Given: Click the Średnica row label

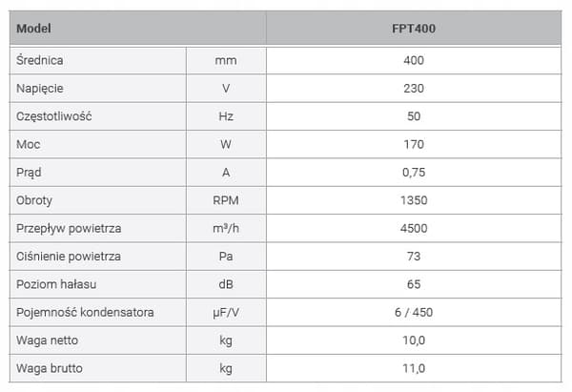Looking at the screenshot, I should coord(39,60).
